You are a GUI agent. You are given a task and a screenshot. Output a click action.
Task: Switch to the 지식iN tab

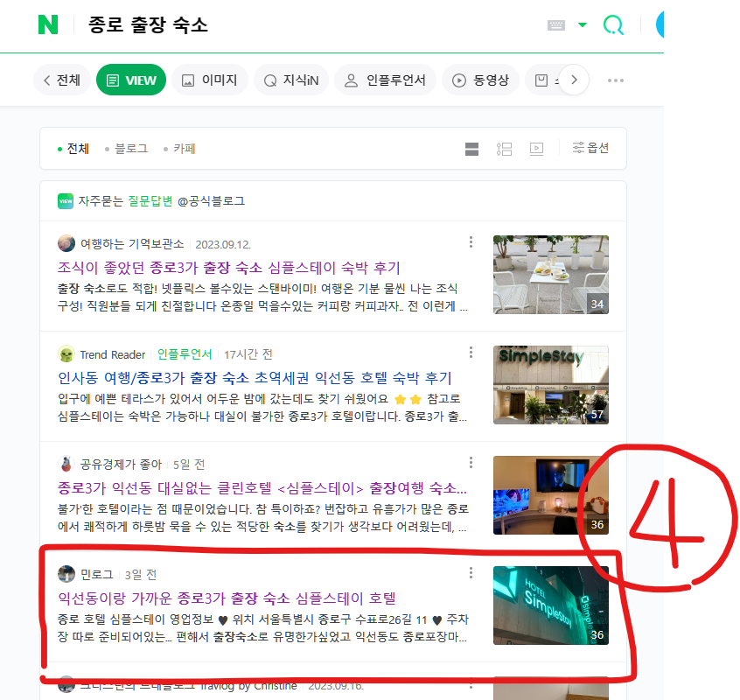pos(291,80)
